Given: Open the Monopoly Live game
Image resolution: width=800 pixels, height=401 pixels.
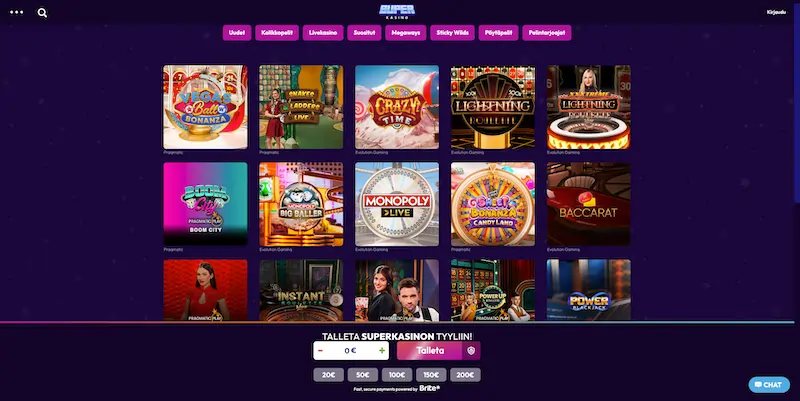Looking at the screenshot, I should (x=397, y=204).
